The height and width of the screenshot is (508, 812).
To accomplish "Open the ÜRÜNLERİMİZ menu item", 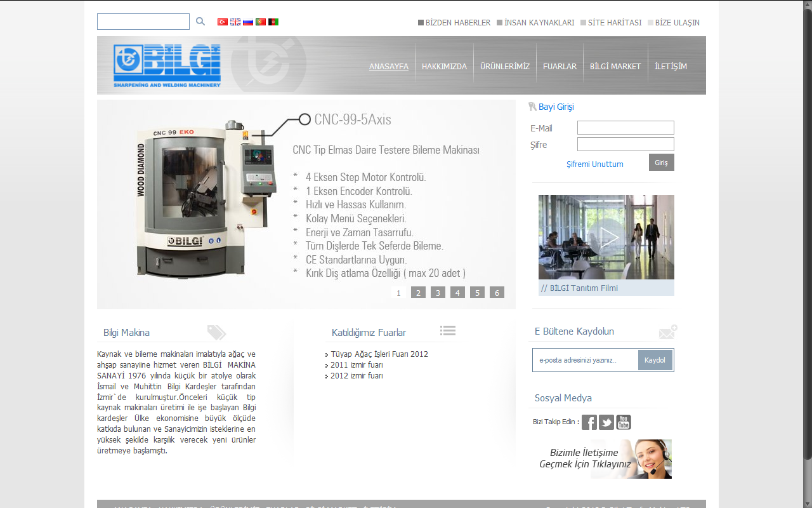I will pyautogui.click(x=505, y=66).
